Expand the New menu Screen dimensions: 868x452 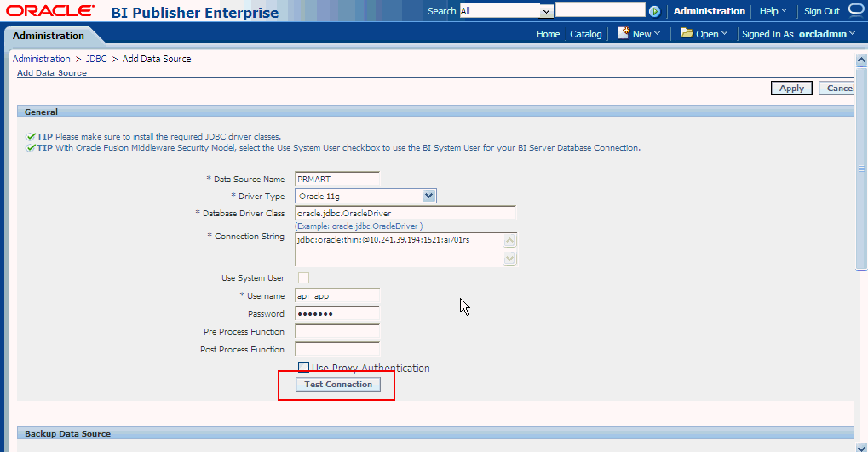tap(646, 34)
